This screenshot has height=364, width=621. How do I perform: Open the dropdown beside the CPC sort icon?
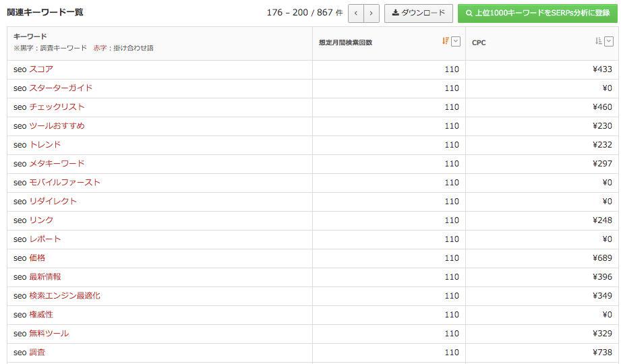609,41
